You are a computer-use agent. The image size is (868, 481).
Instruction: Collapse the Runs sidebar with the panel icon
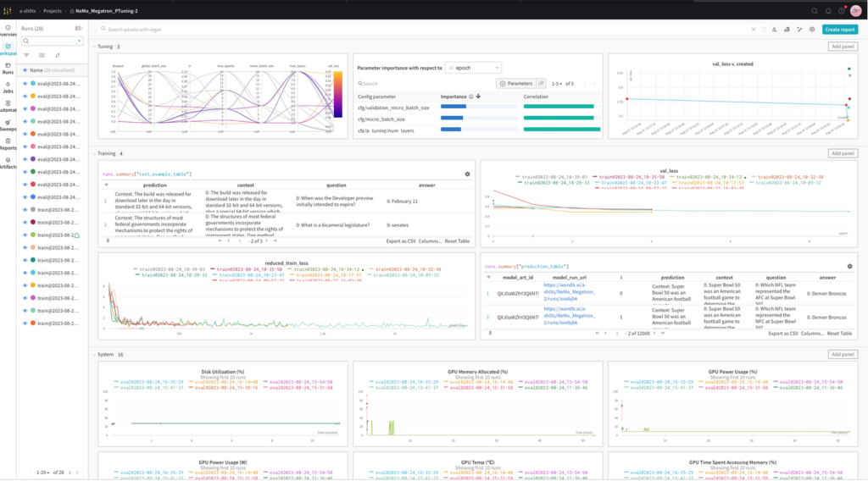coord(78,28)
